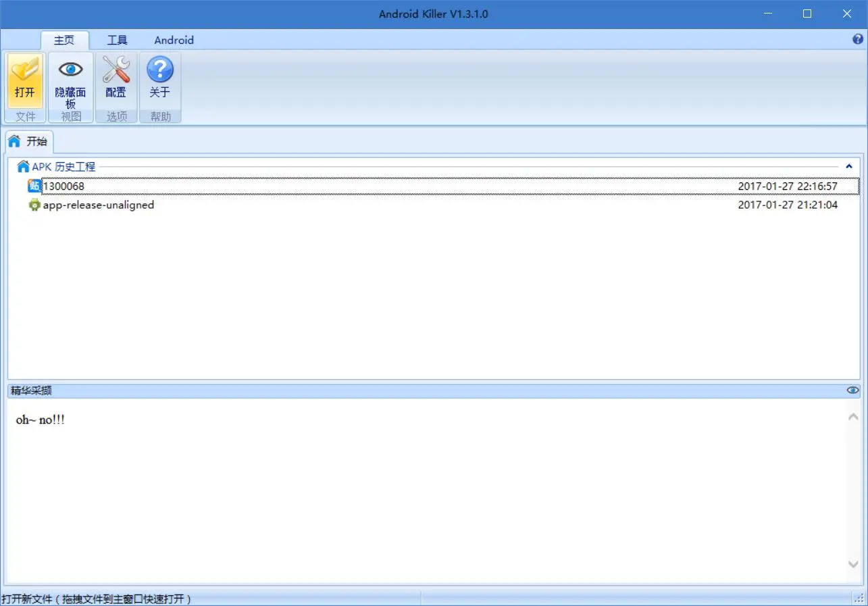Click the APK 历史工程 header text
Image resolution: width=868 pixels, height=606 pixels.
pyautogui.click(x=63, y=166)
